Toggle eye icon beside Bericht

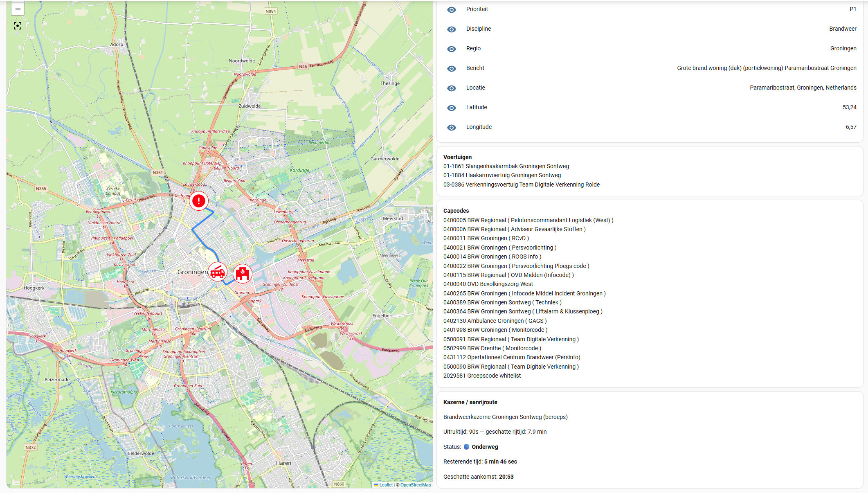(x=452, y=68)
